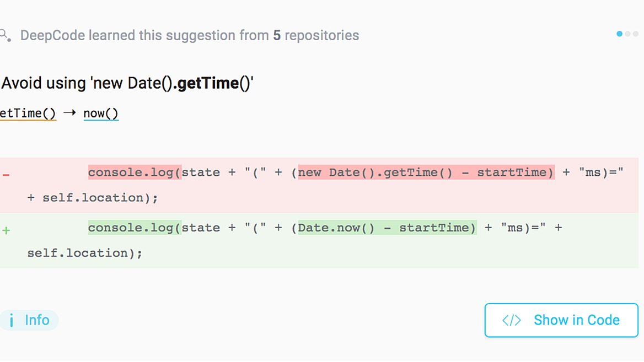Screen dimensions: 644x362
Task: Click the red minus diff marker
Action: (6, 175)
